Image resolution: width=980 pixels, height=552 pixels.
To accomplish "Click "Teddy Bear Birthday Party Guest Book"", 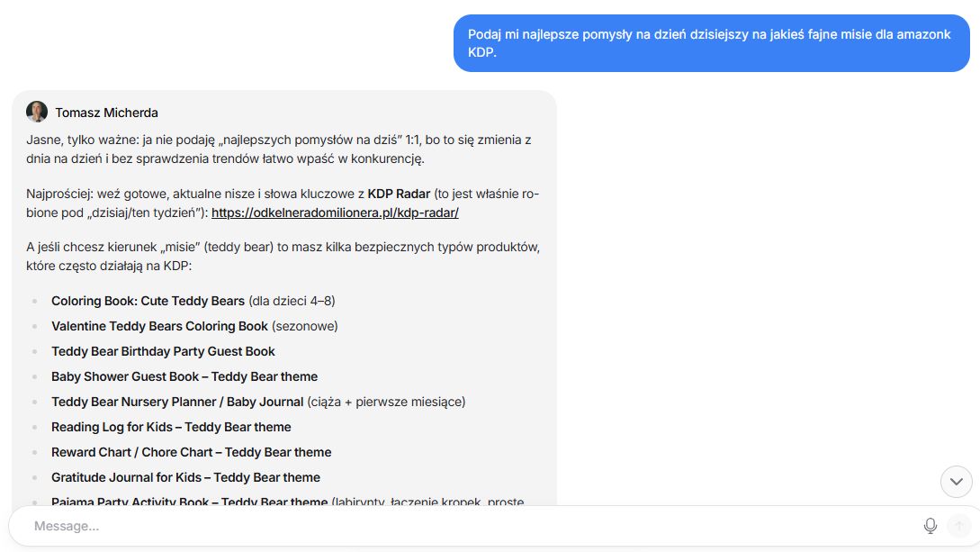I will [163, 351].
